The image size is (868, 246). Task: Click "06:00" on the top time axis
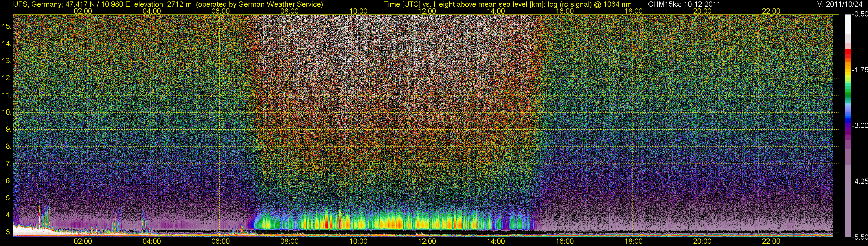220,11
